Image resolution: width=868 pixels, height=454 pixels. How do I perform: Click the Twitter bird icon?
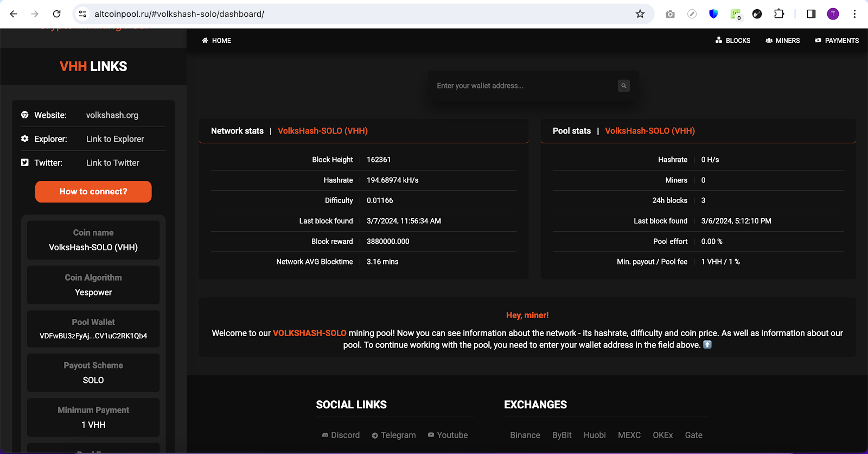[25, 163]
